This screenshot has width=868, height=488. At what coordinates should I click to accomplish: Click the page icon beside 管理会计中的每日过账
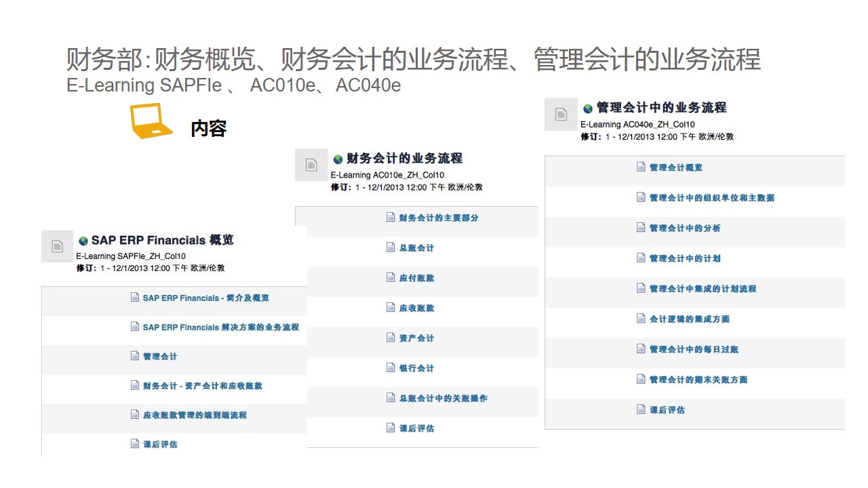641,349
